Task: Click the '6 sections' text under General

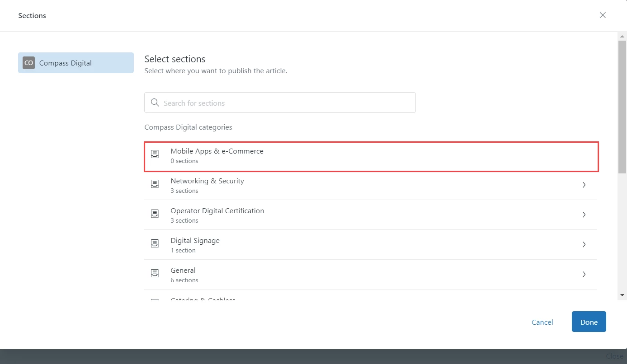Action: coord(184,280)
